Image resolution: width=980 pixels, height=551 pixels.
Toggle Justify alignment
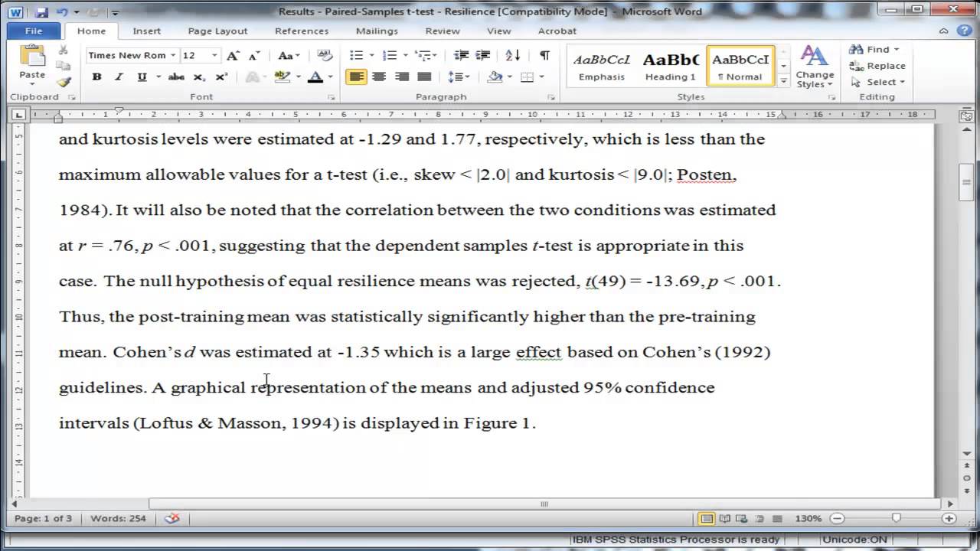(424, 77)
